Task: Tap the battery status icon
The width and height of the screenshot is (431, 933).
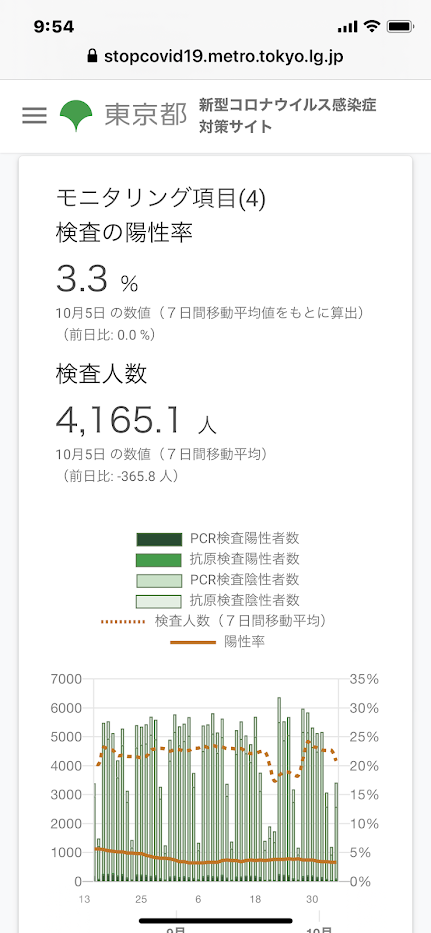Action: point(397,27)
